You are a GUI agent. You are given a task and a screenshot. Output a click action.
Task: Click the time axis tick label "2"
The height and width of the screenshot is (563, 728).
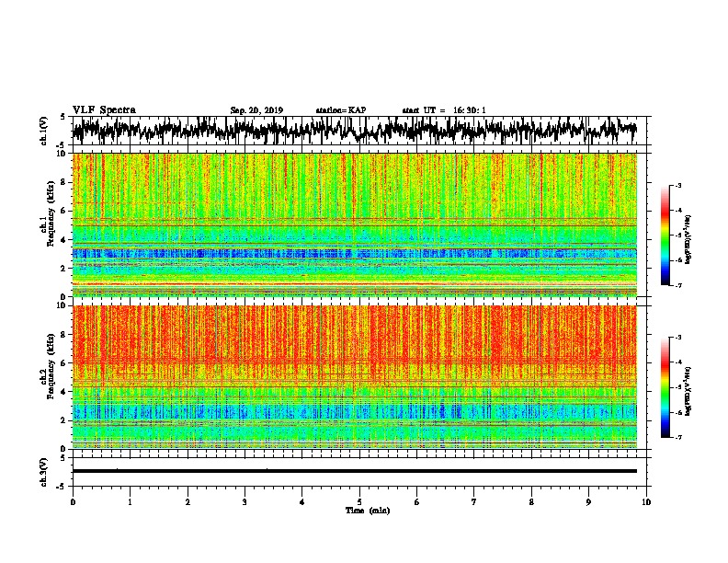pos(188,502)
